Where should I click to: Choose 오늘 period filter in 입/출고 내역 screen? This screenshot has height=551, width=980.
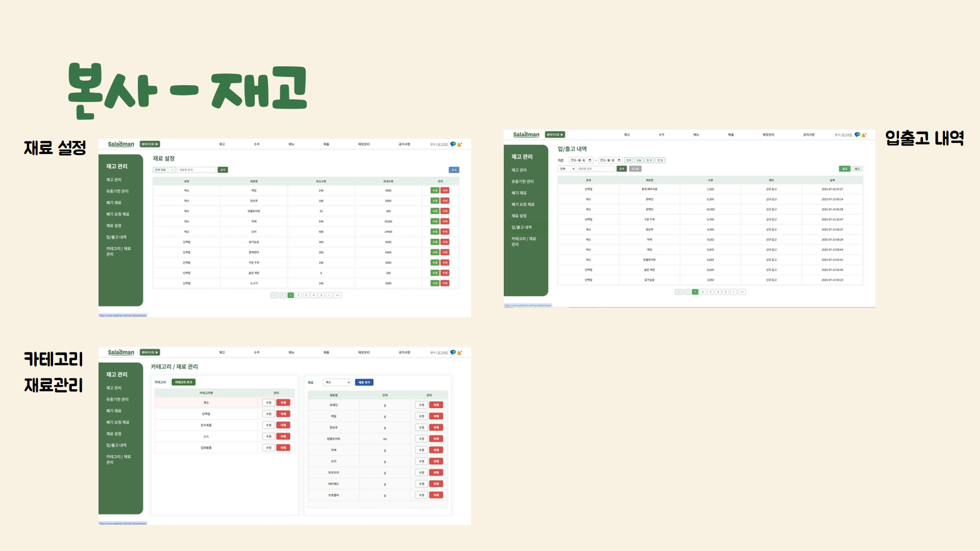pyautogui.click(x=639, y=160)
